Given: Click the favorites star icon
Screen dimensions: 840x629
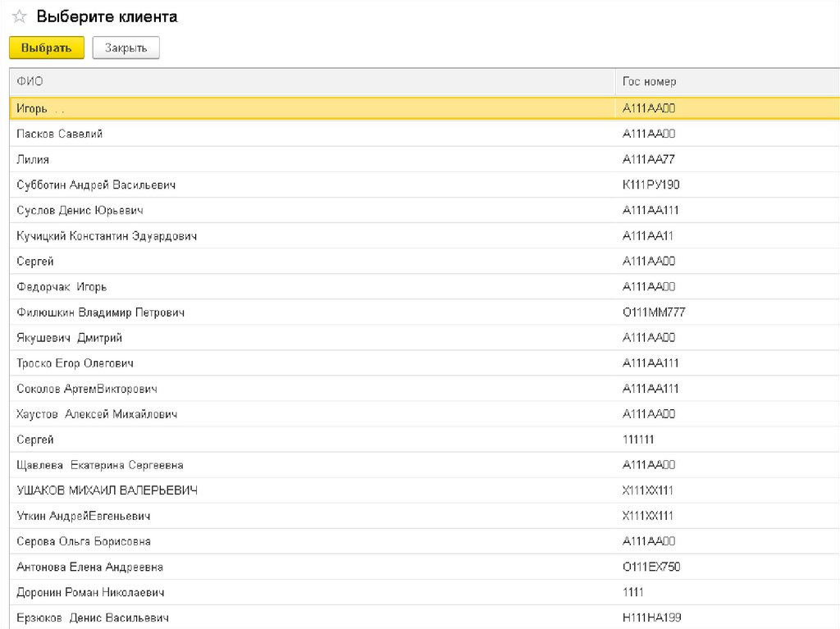Looking at the screenshot, I should click(x=19, y=17).
